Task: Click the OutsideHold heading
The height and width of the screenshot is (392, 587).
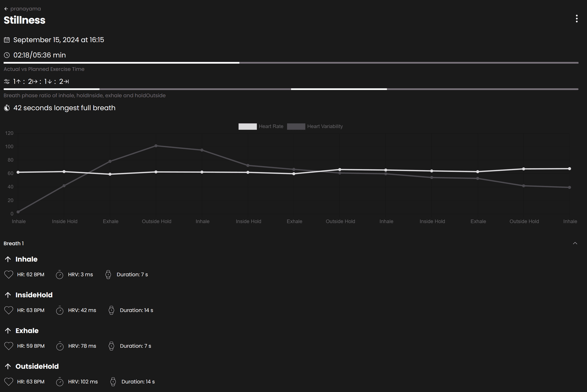Action: pos(37,367)
